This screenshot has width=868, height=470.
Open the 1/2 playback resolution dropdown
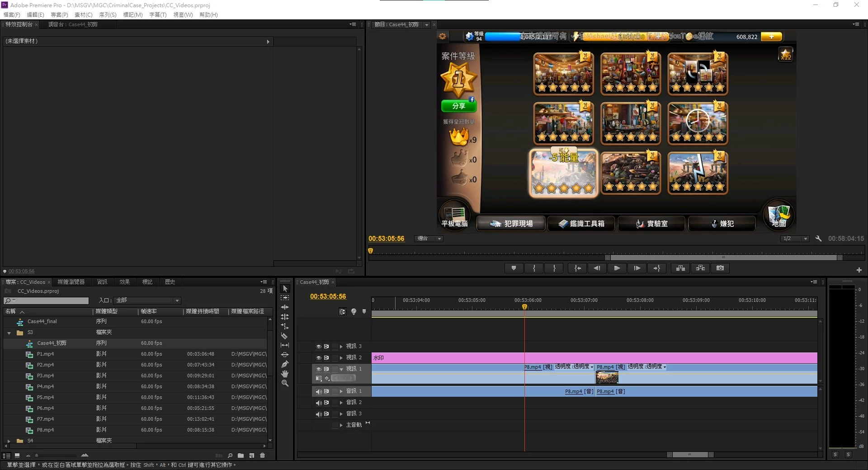point(795,239)
